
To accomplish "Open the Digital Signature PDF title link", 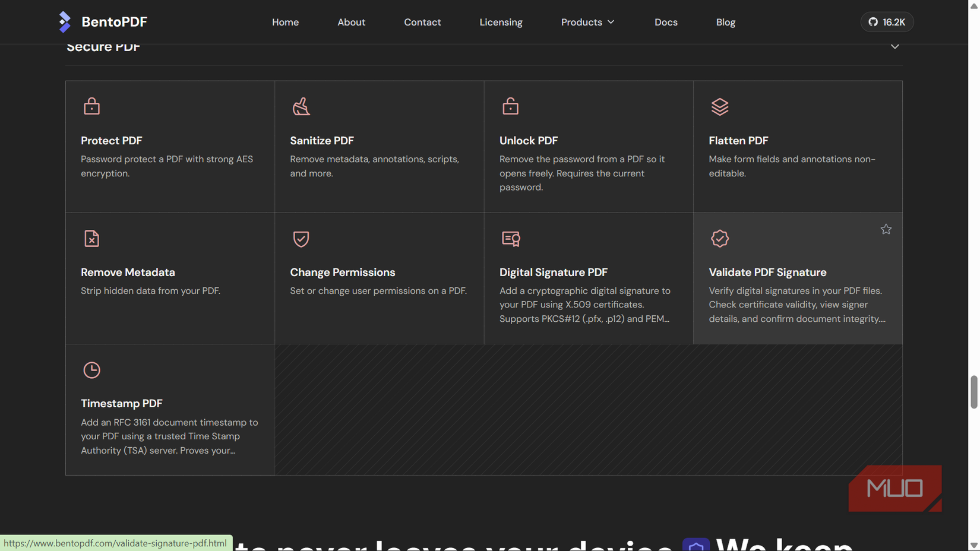I will click(554, 272).
